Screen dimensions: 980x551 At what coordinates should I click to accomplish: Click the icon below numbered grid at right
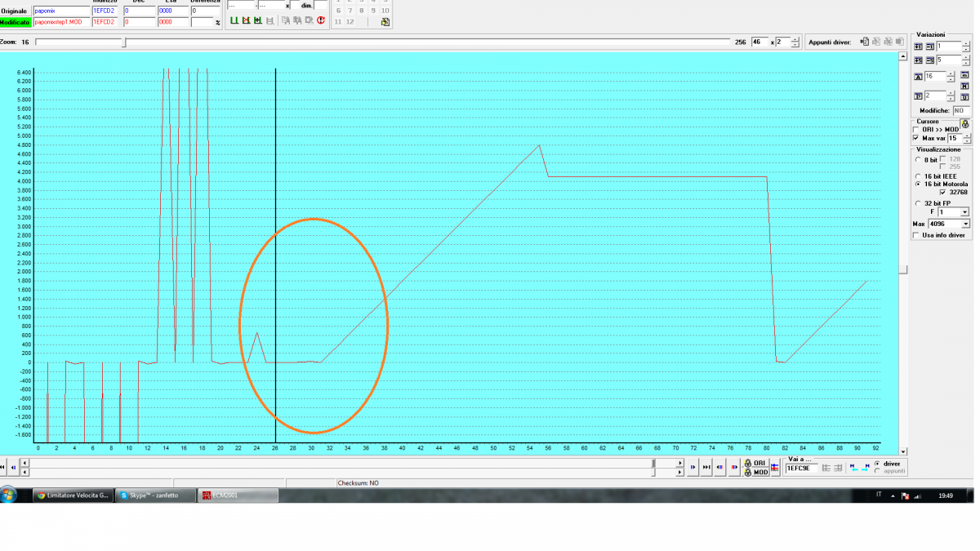[x=385, y=22]
